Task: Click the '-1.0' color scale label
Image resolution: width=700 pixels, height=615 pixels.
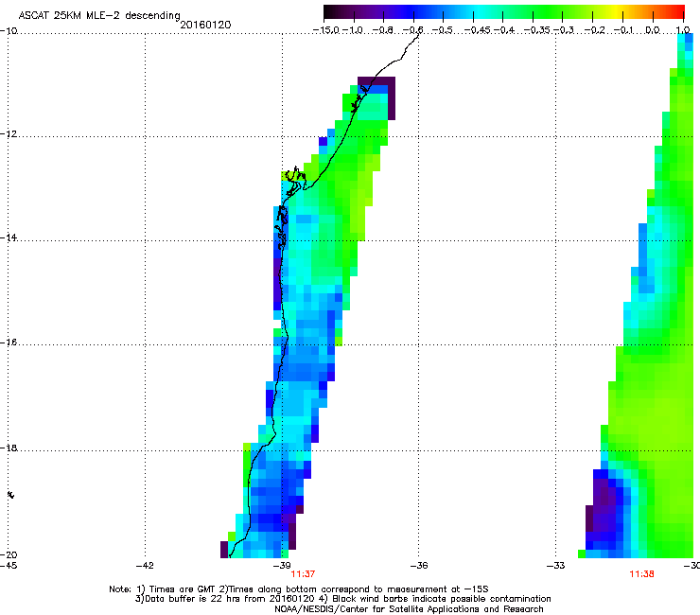Action: pyautogui.click(x=353, y=30)
